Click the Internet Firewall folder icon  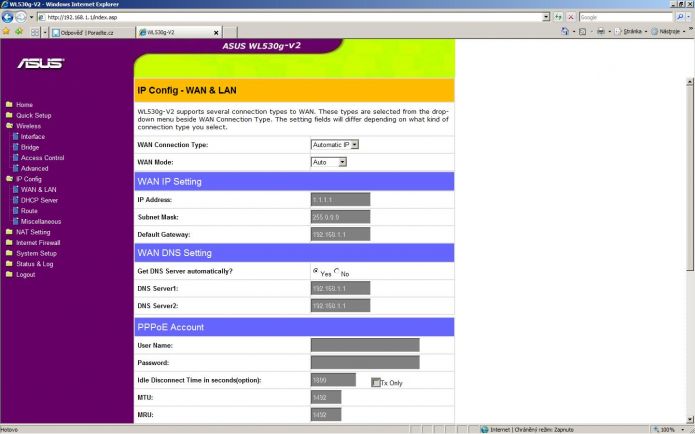pyautogui.click(x=9, y=242)
